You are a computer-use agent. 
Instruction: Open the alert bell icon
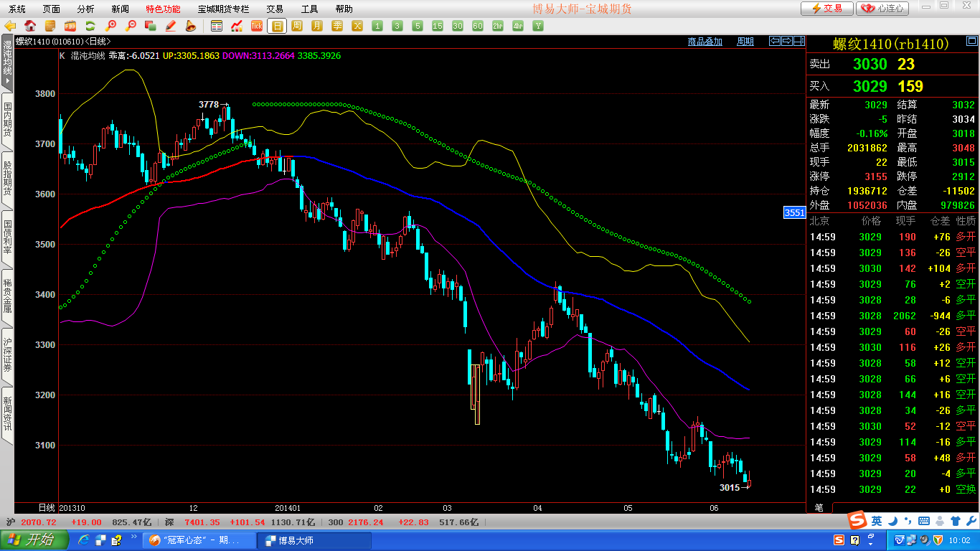tap(190, 26)
